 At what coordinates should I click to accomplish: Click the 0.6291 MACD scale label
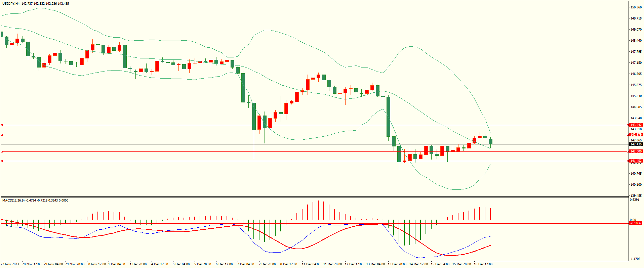(635, 200)
